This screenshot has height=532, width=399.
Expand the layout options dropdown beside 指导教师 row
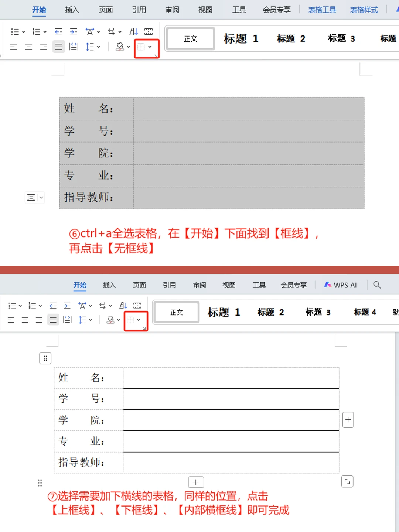(41, 198)
